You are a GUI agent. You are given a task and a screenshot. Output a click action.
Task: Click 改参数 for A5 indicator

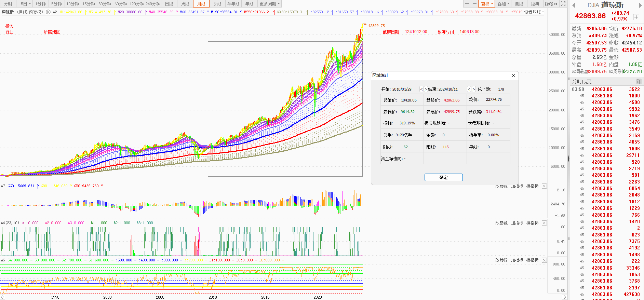coord(501,260)
